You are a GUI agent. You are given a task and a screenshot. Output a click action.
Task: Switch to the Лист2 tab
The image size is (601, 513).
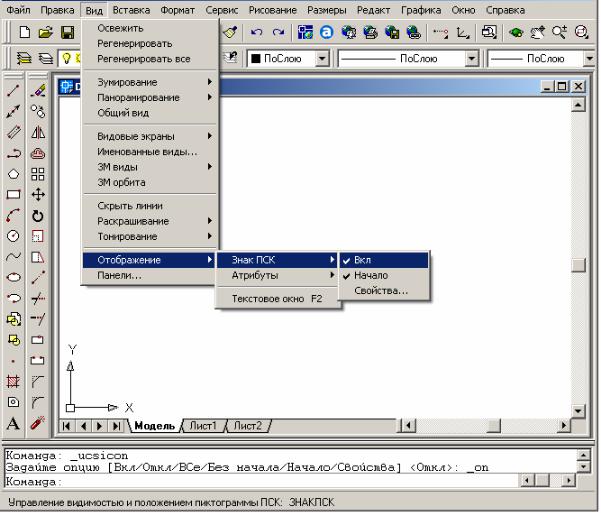pos(248,426)
